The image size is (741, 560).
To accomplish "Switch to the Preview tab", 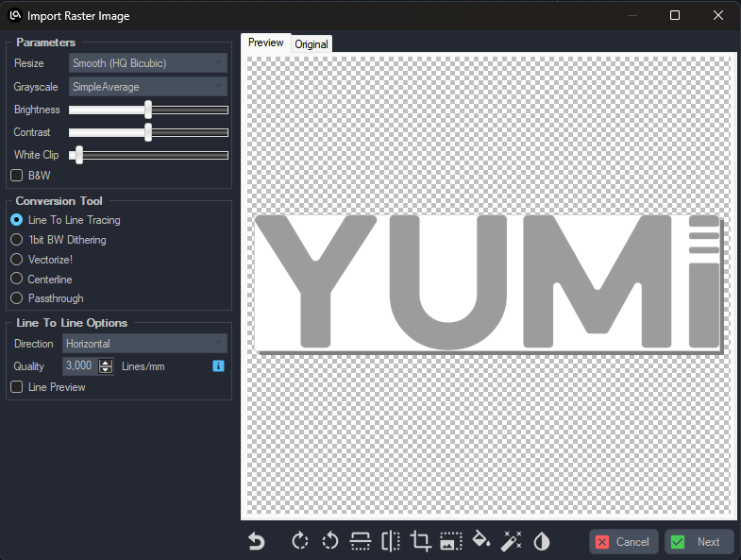I will (265, 42).
